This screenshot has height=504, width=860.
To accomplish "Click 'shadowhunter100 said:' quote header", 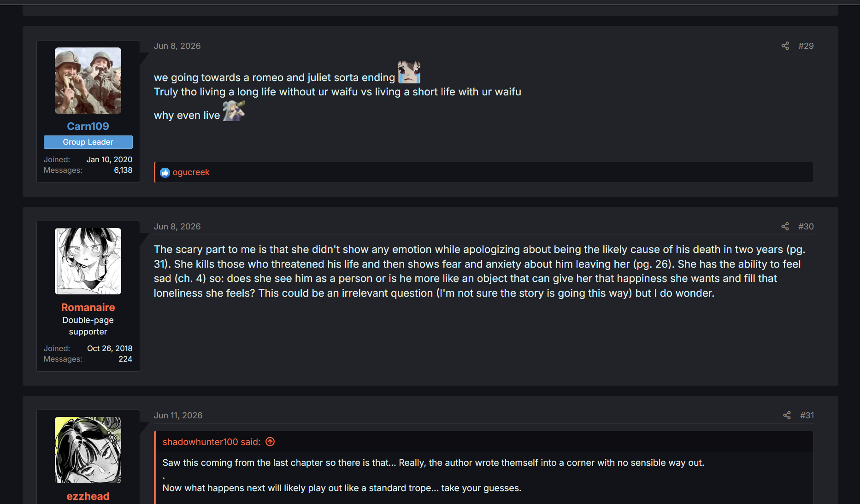I will (212, 442).
